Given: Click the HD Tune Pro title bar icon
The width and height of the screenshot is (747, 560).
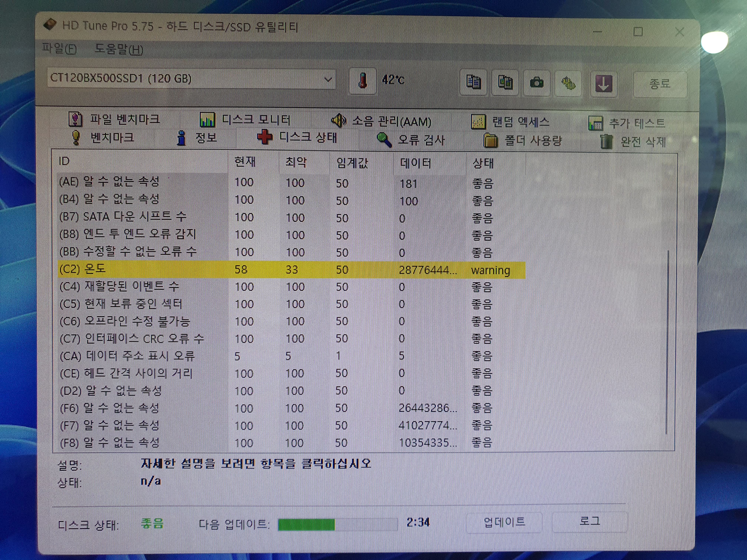Looking at the screenshot, I should [50, 25].
